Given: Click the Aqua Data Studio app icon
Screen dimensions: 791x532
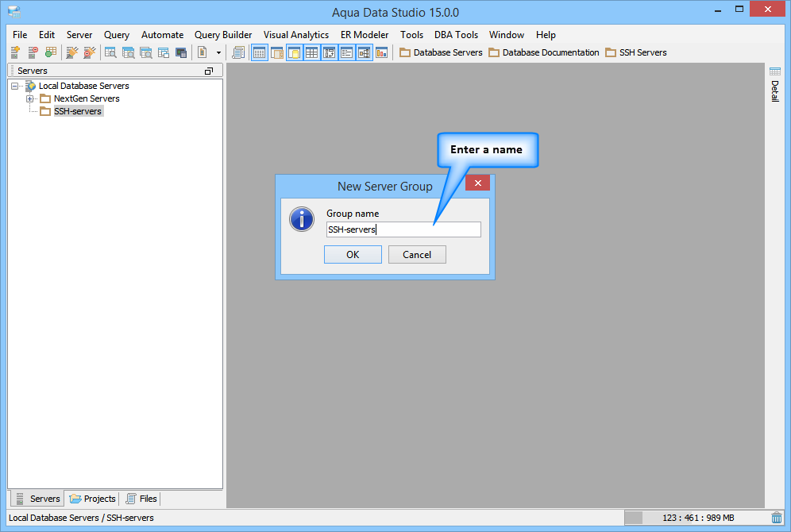Looking at the screenshot, I should (x=14, y=12).
